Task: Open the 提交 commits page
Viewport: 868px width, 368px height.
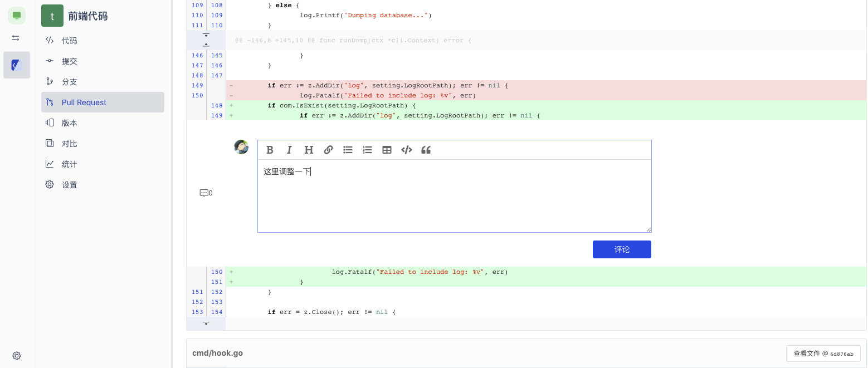Action: [x=69, y=61]
